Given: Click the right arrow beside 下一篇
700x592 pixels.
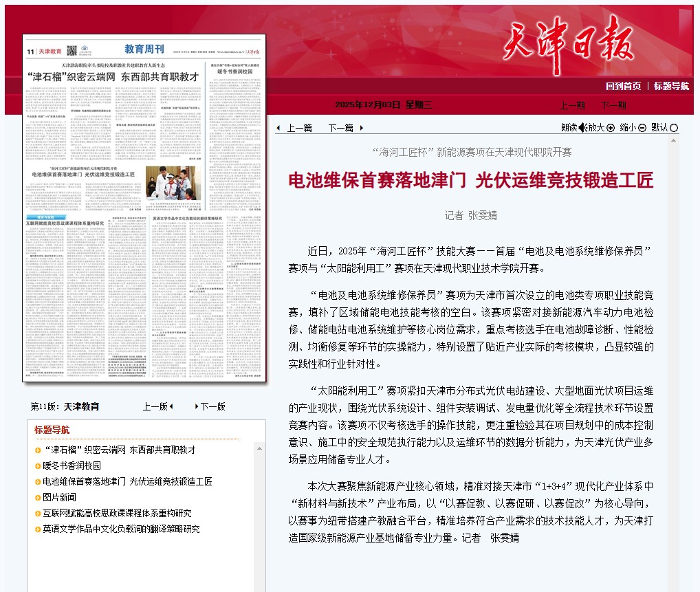Looking at the screenshot, I should coord(361,128).
